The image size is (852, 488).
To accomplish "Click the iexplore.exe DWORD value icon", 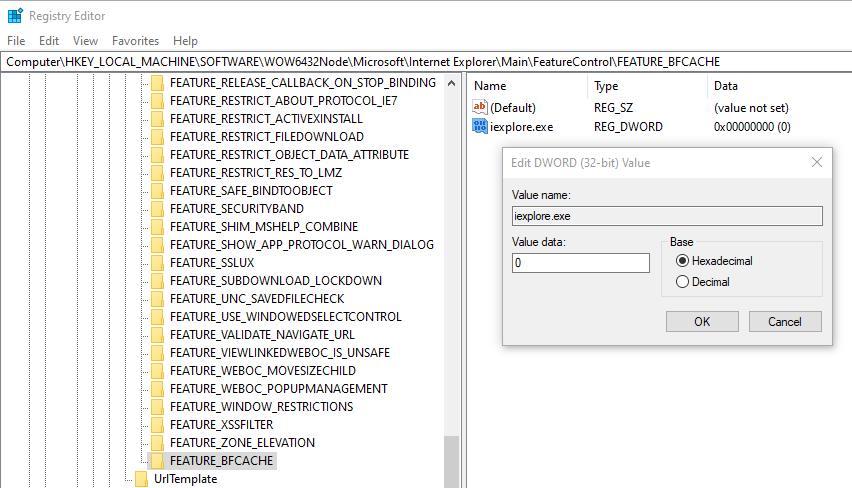I will pyautogui.click(x=480, y=127).
